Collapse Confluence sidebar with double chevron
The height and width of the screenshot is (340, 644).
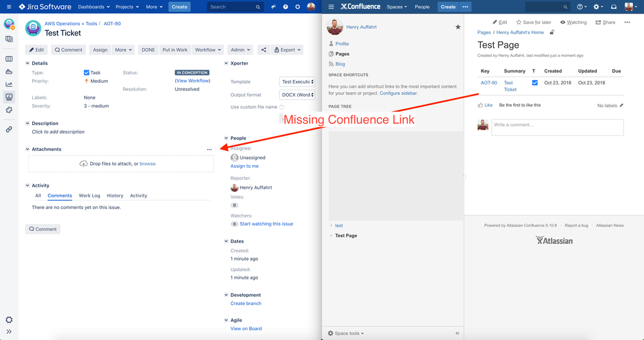point(457,333)
